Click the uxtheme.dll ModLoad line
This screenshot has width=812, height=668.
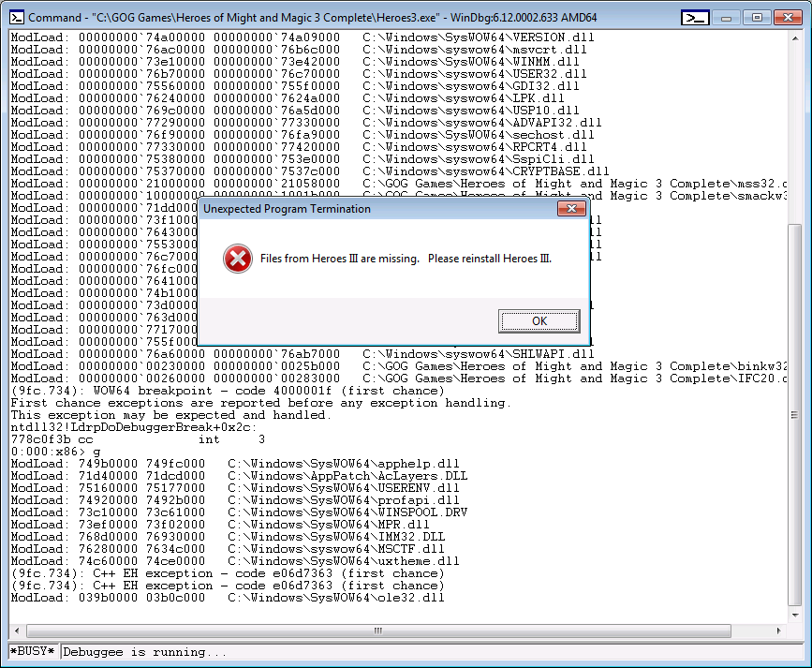click(x=235, y=561)
